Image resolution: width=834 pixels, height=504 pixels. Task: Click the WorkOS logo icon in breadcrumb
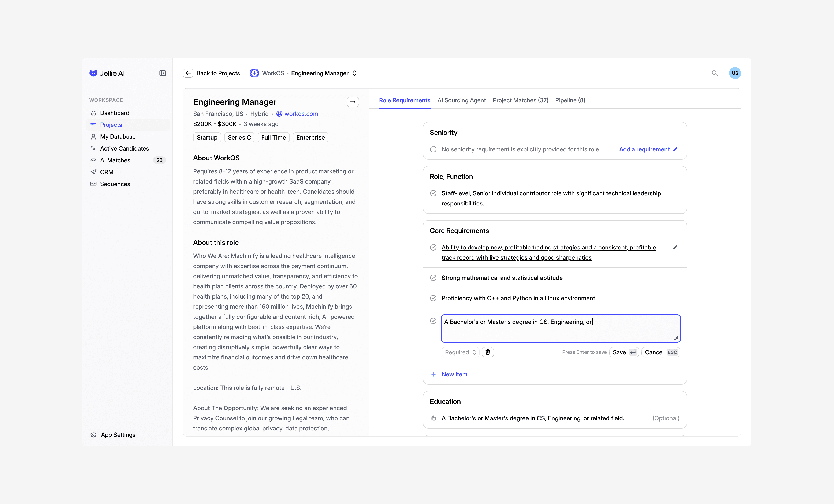click(254, 73)
